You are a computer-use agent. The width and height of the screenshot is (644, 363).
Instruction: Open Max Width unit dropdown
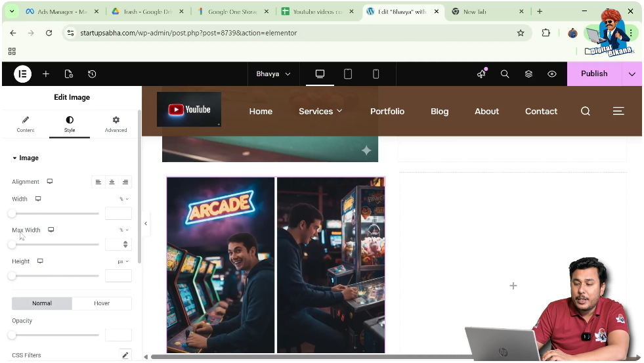124,230
